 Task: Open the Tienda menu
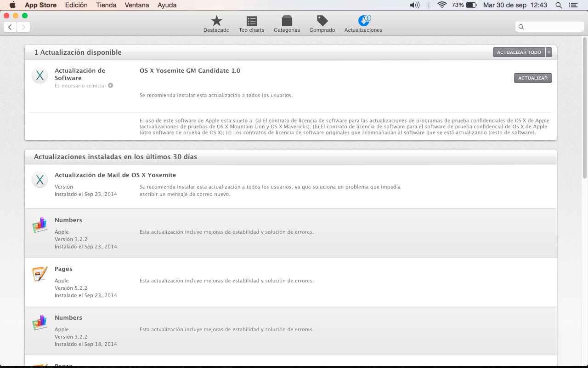[x=106, y=5]
